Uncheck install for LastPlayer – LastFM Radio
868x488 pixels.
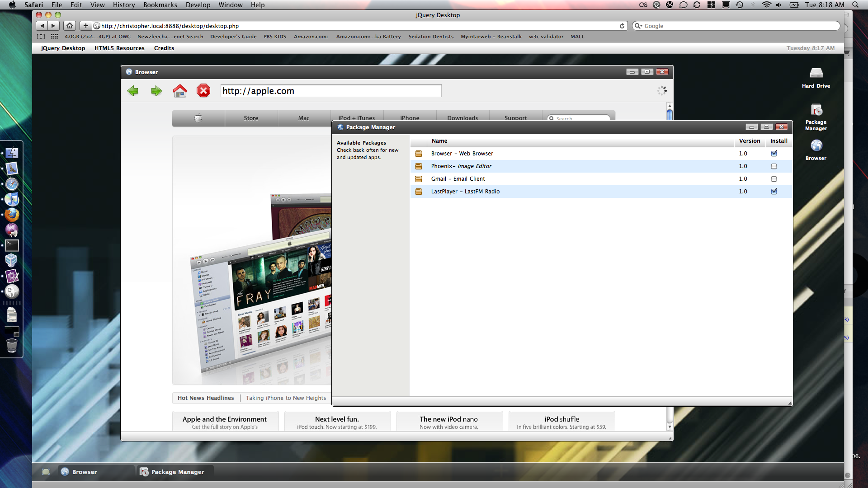pos(774,192)
